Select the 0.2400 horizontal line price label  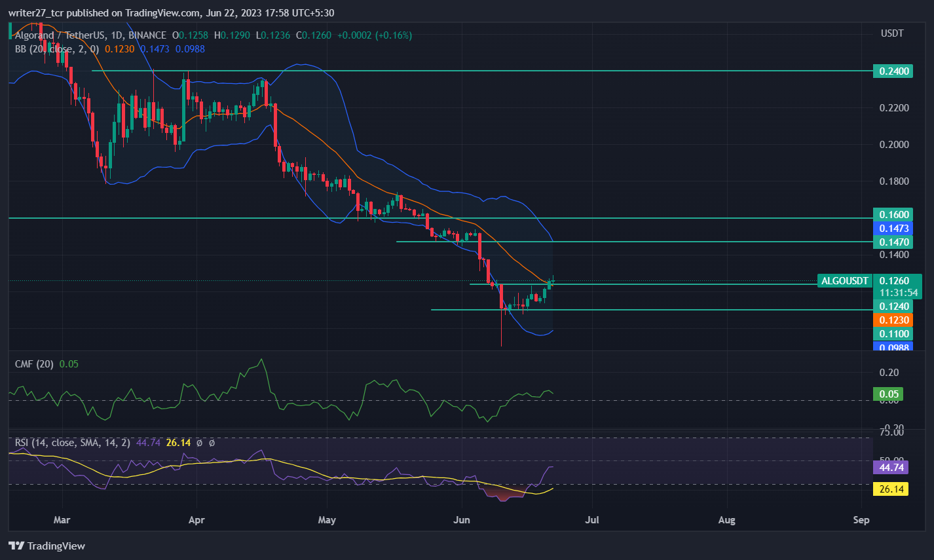894,71
